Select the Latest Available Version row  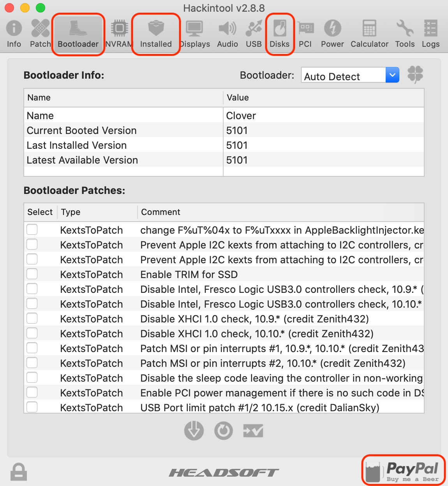point(224,160)
